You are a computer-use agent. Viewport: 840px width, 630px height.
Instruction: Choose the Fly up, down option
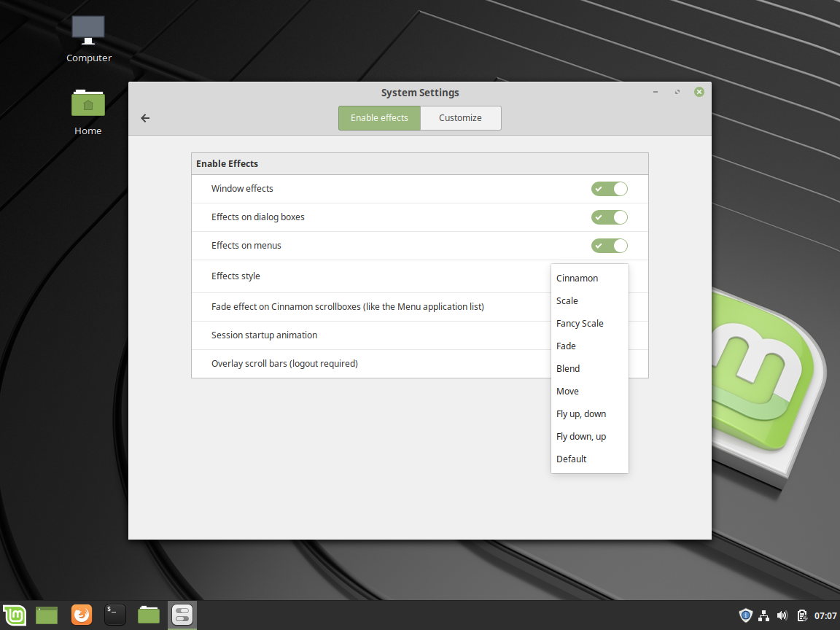pos(589,413)
